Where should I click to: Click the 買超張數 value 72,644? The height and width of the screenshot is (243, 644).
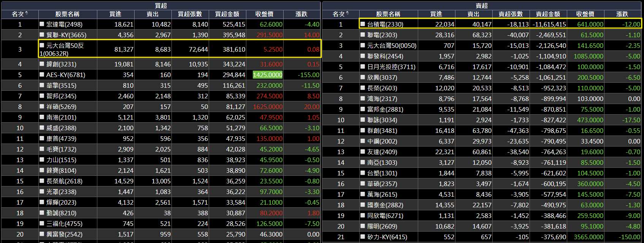click(x=198, y=49)
